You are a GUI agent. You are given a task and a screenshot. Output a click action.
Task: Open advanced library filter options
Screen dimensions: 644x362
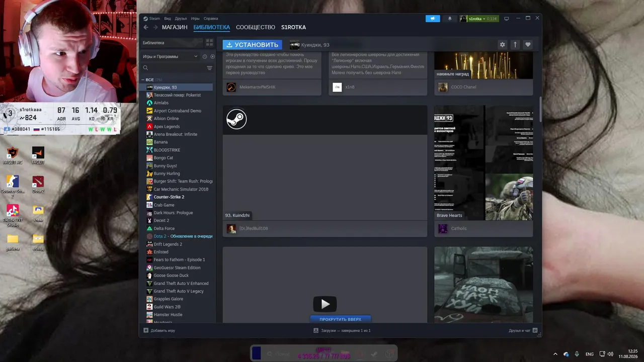pyautogui.click(x=209, y=68)
